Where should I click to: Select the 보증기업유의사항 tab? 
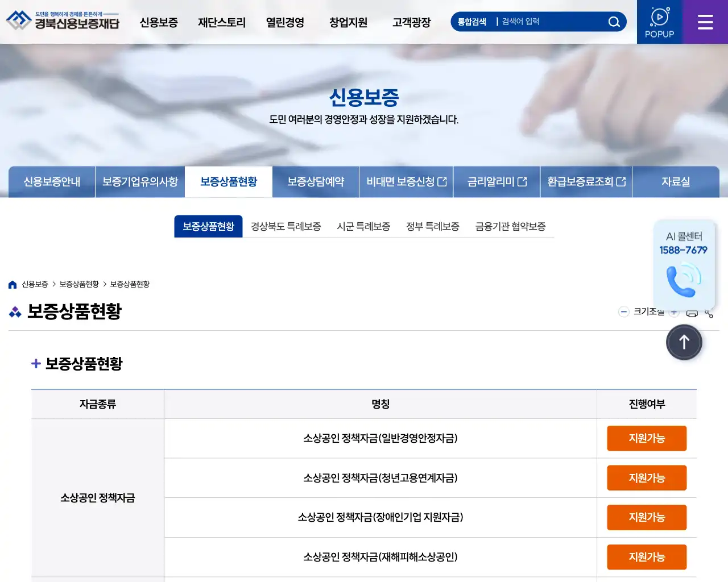coord(140,182)
